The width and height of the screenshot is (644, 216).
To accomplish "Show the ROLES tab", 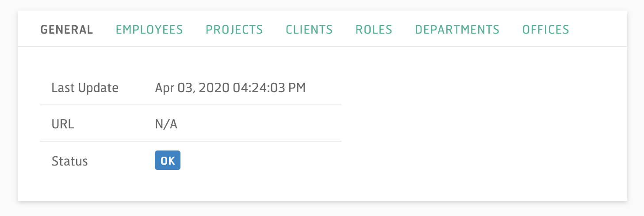I will click(x=374, y=30).
